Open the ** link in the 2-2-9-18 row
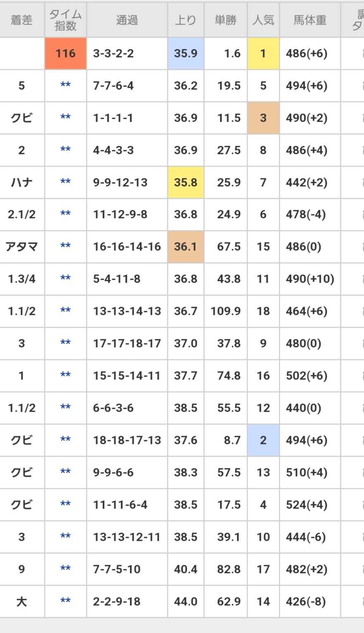Screen dimensions: 364x633 tap(65, 600)
